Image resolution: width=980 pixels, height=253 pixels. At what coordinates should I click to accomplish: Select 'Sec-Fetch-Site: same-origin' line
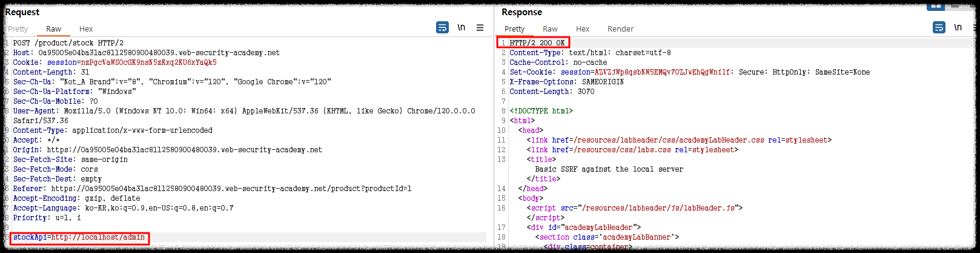tap(70, 160)
